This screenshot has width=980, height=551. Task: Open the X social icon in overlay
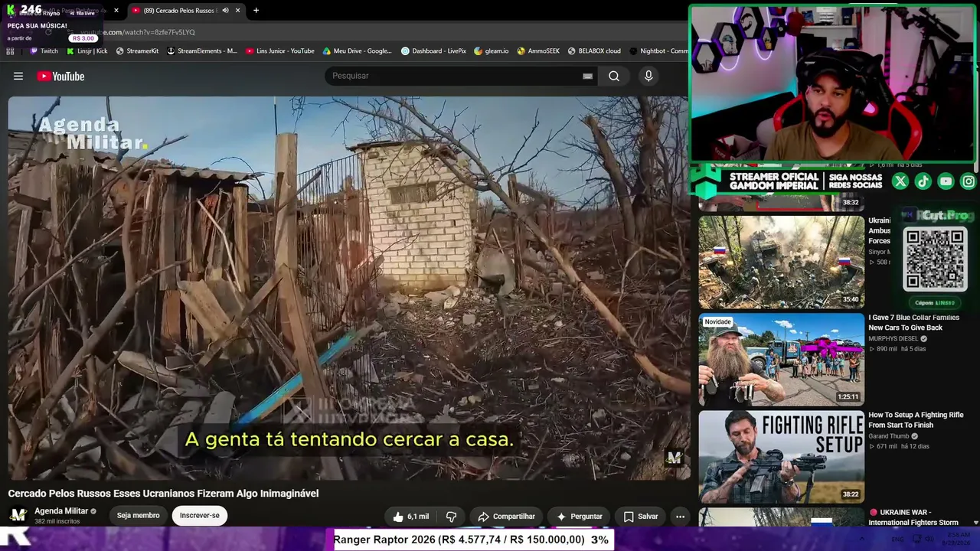[900, 181]
